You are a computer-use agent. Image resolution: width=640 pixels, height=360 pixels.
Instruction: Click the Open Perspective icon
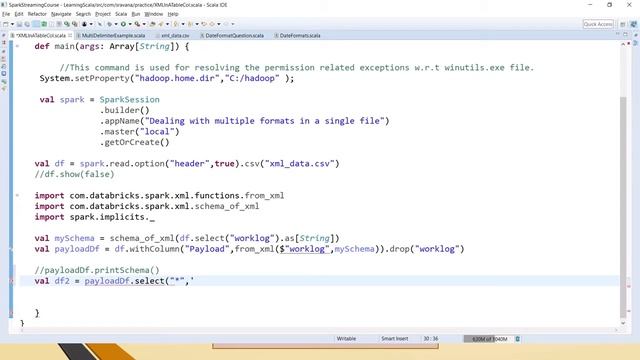tap(623, 24)
